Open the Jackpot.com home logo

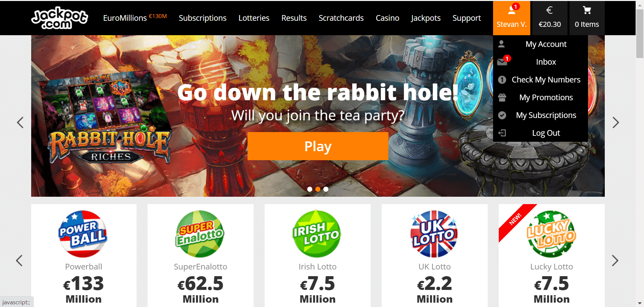click(x=60, y=18)
